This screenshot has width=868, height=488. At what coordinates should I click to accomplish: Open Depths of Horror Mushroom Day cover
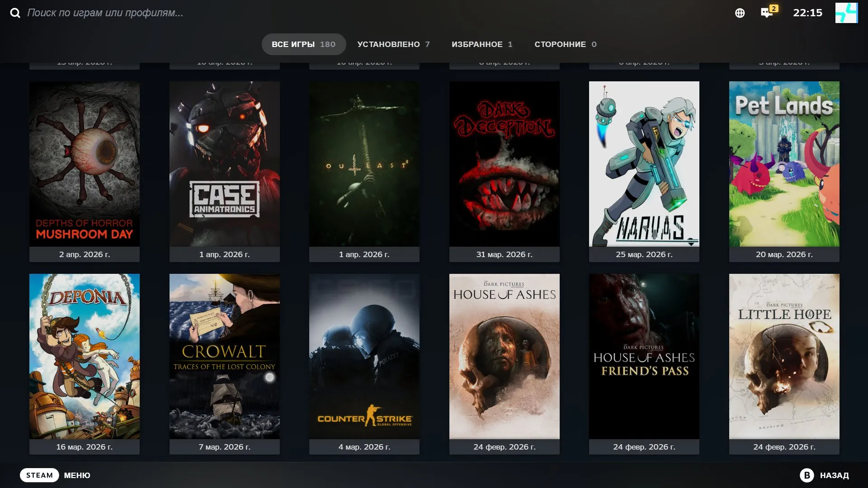tap(85, 164)
